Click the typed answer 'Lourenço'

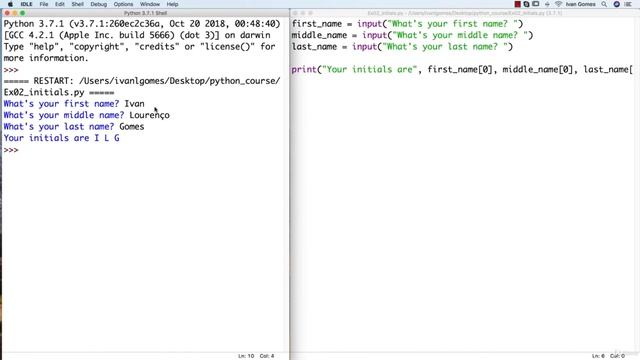[x=149, y=115]
